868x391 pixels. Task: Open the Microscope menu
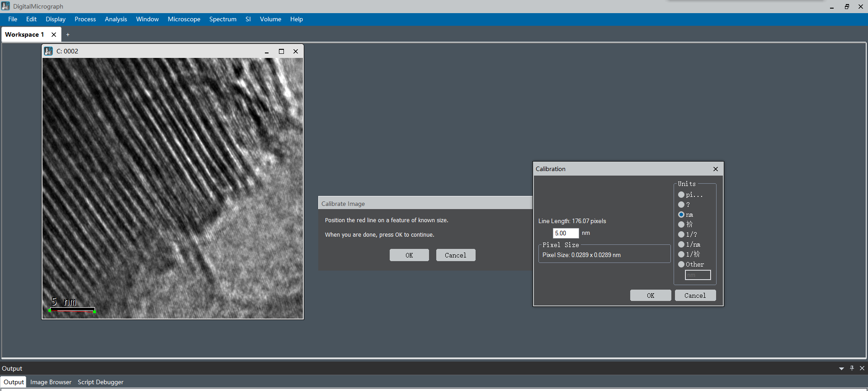(x=184, y=19)
